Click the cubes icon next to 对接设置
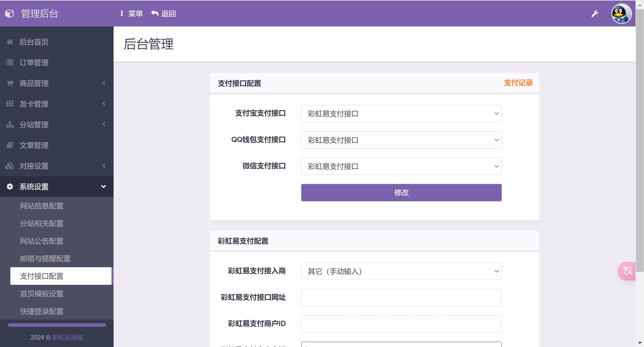644x347 pixels. 10,166
